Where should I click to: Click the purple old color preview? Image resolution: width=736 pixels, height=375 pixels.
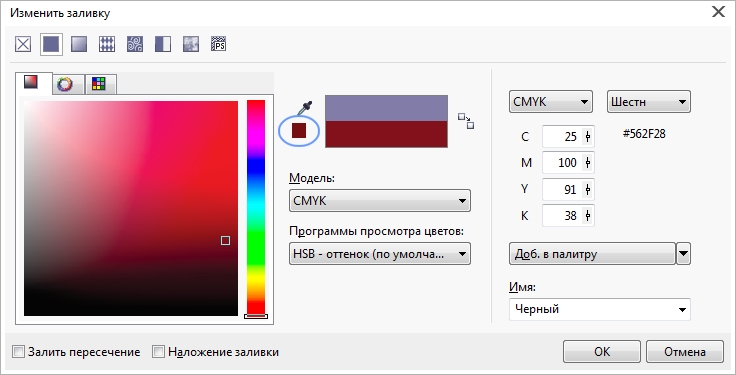386,108
